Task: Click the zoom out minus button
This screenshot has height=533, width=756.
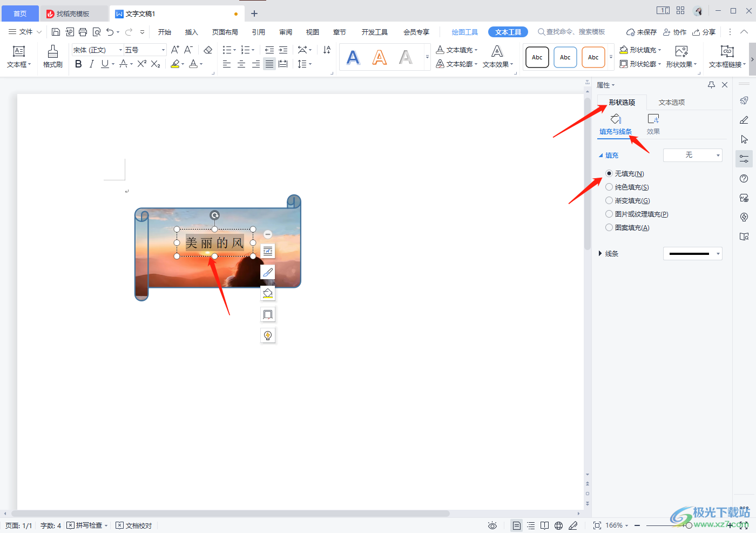Action: 637,525
